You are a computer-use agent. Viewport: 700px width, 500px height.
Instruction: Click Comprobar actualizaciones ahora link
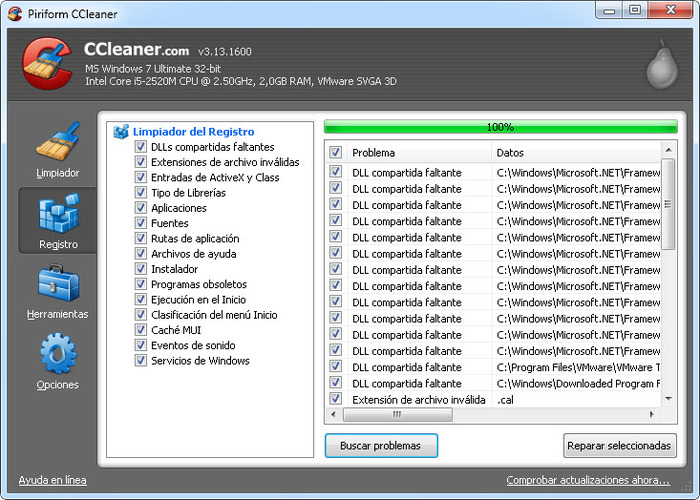(x=588, y=480)
